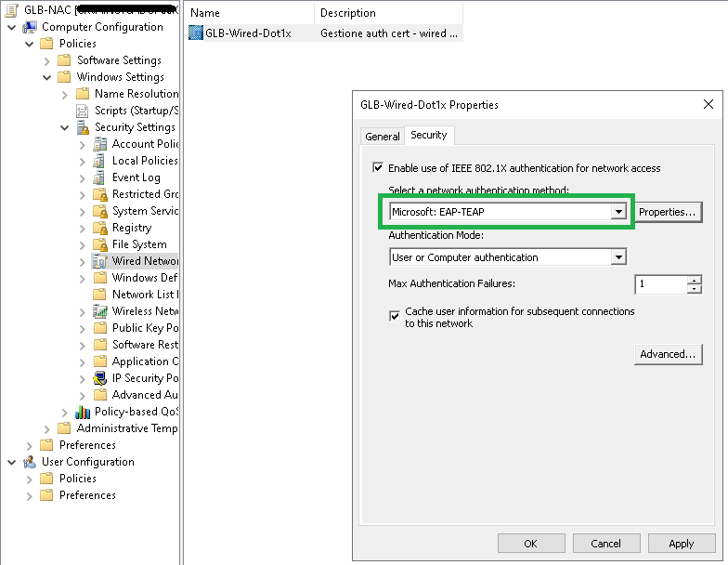This screenshot has height=565, width=728.
Task: Collapse the Security Settings node
Action: click(65, 128)
